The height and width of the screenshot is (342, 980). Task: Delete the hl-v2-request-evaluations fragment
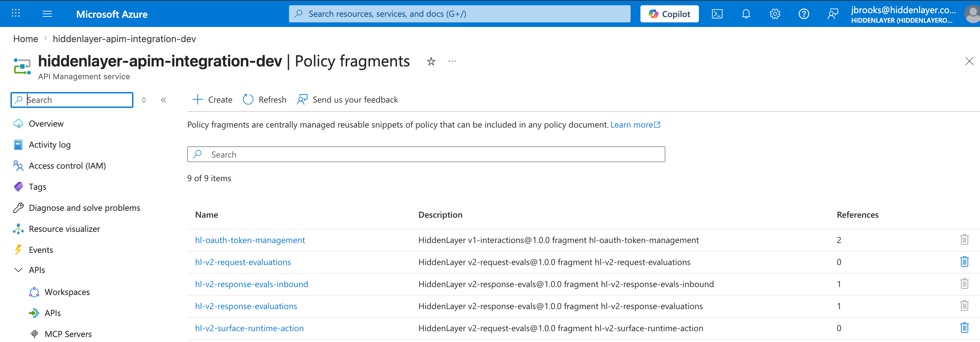coord(965,262)
